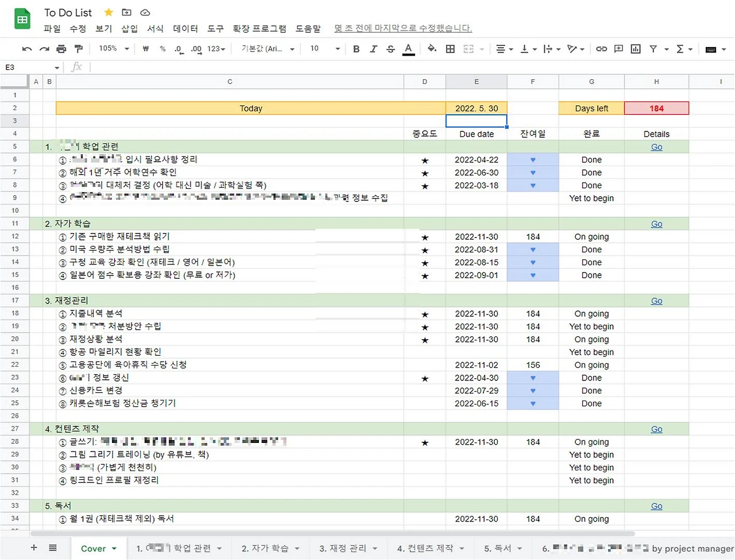Check the cloud save status icon
The height and width of the screenshot is (560, 735).
point(145,12)
